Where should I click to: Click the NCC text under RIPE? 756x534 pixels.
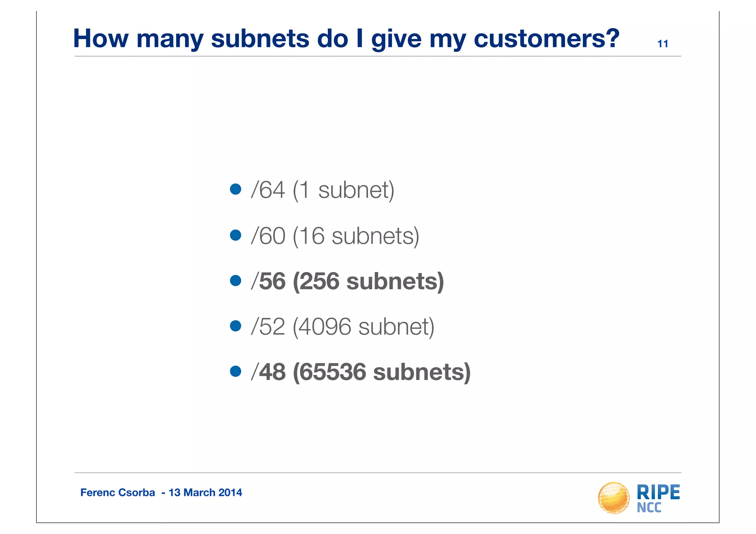(x=649, y=508)
